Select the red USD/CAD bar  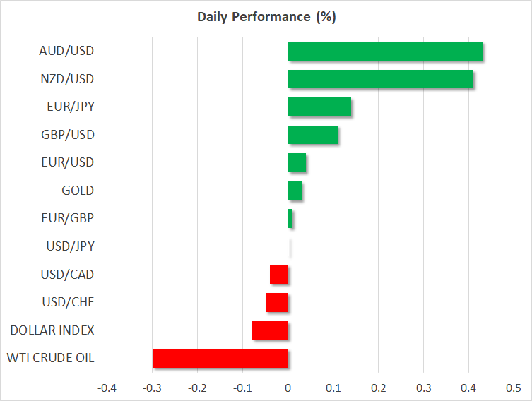279,274
